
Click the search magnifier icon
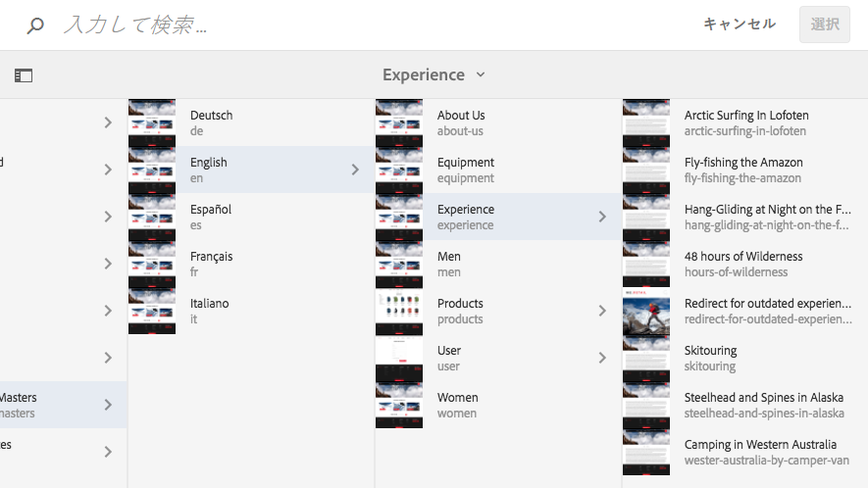point(35,25)
